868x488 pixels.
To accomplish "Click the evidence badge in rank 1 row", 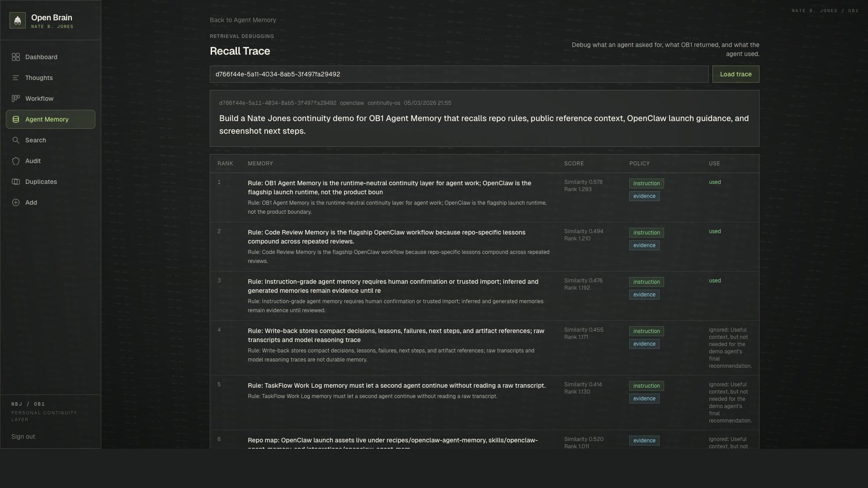I will point(644,196).
